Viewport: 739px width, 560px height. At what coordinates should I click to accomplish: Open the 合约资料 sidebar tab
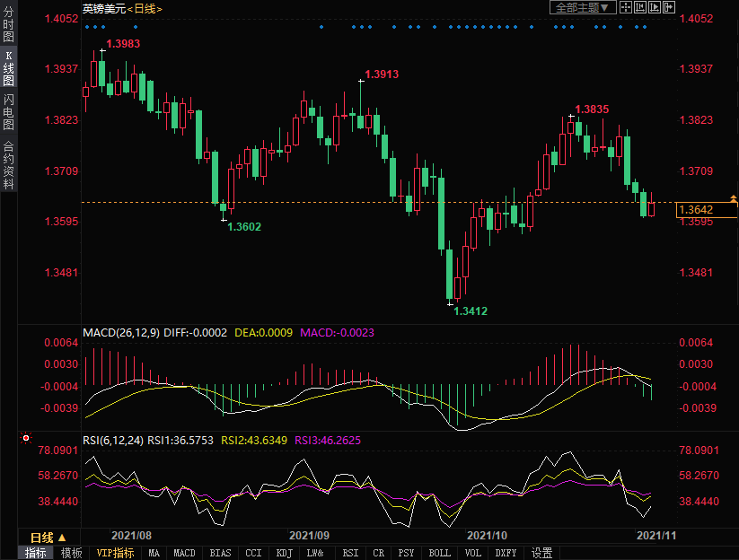pos(8,165)
